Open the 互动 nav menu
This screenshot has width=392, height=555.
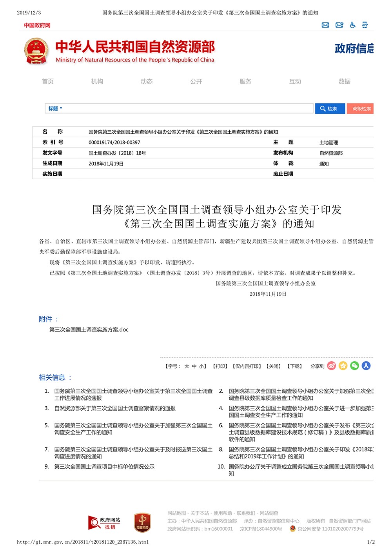(295, 81)
